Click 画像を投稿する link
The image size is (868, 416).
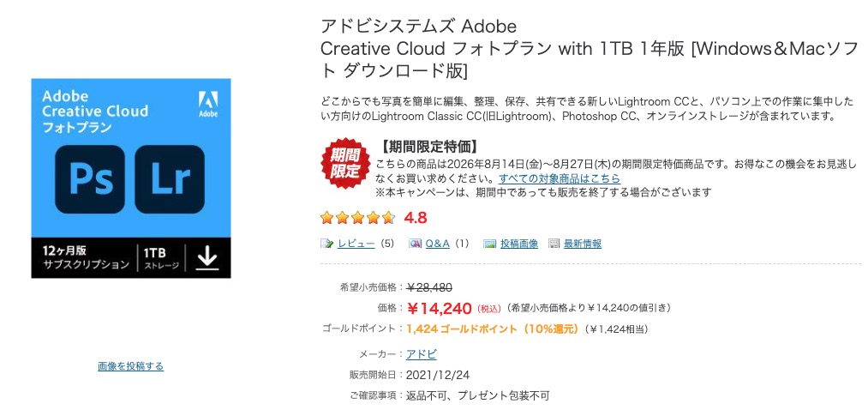pyautogui.click(x=130, y=366)
